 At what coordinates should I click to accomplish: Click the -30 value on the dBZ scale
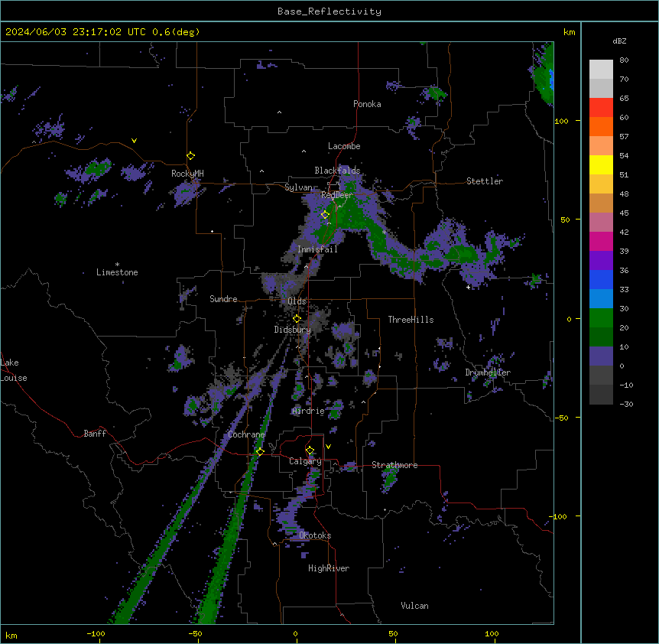pyautogui.click(x=626, y=404)
